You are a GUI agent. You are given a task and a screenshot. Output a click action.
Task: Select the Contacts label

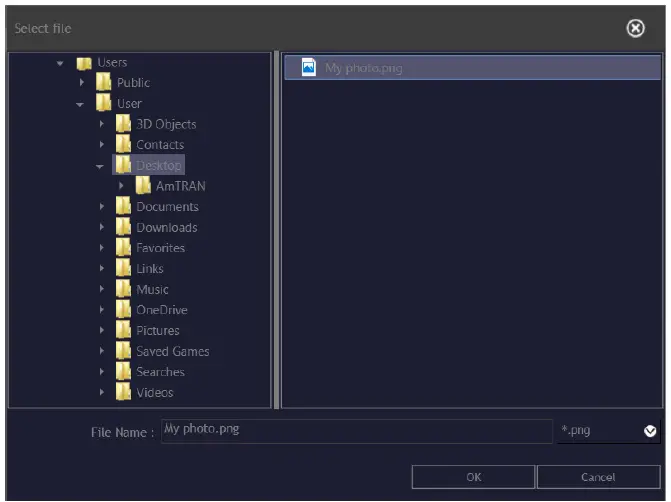point(160,145)
